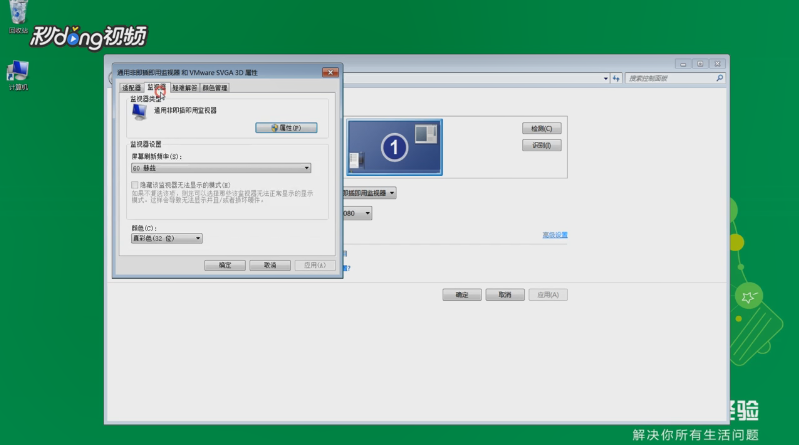Image resolution: width=799 pixels, height=445 pixels.
Task: Click the magnifier icon in control panel search
Action: (719, 78)
